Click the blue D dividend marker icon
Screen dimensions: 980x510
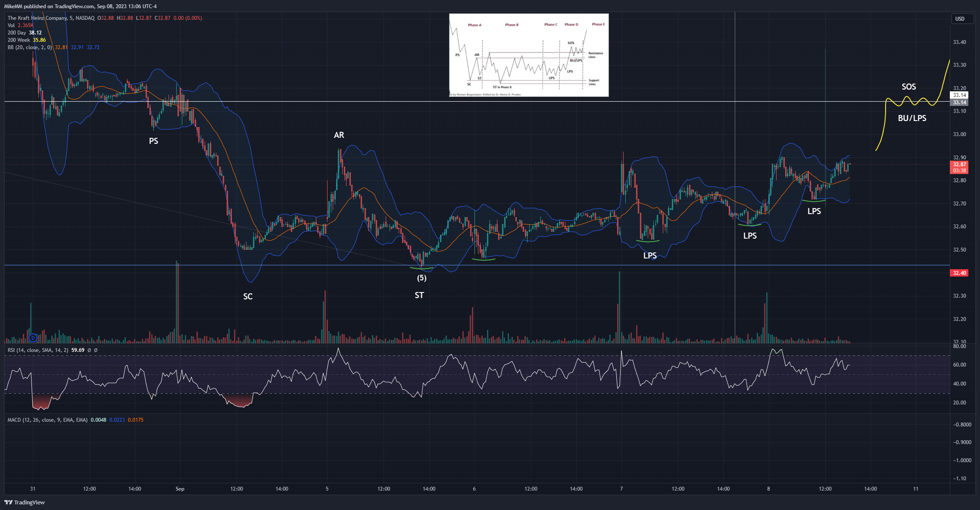pyautogui.click(x=33, y=338)
